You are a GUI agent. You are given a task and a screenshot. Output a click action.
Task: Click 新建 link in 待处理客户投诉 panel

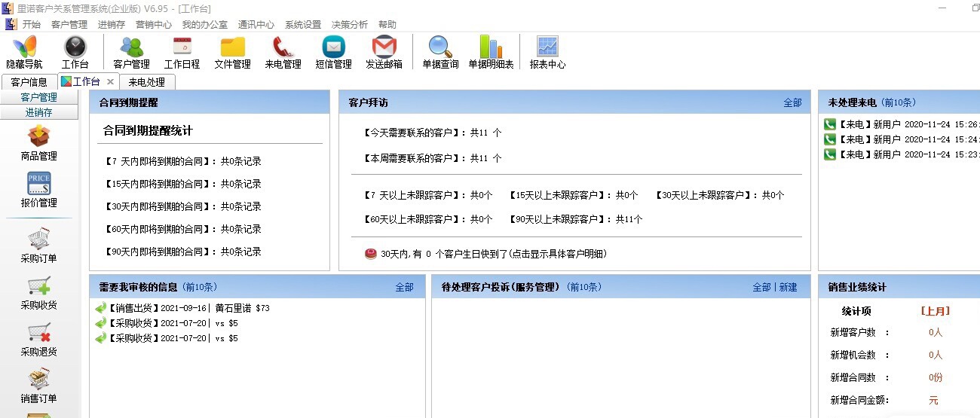pos(788,287)
